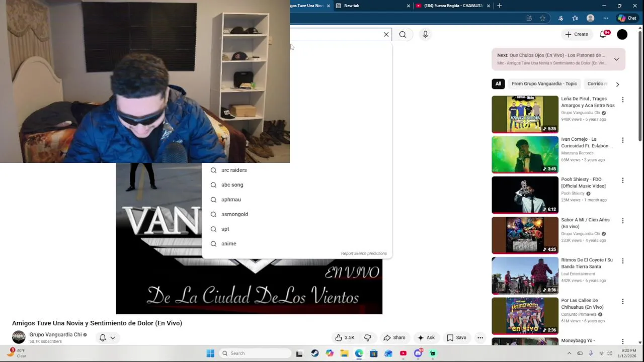Open options for Moneybagg Yo video

(622, 341)
